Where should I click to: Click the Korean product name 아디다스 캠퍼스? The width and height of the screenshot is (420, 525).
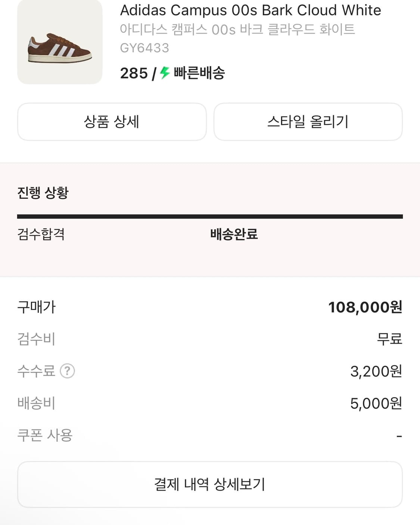[x=237, y=29]
